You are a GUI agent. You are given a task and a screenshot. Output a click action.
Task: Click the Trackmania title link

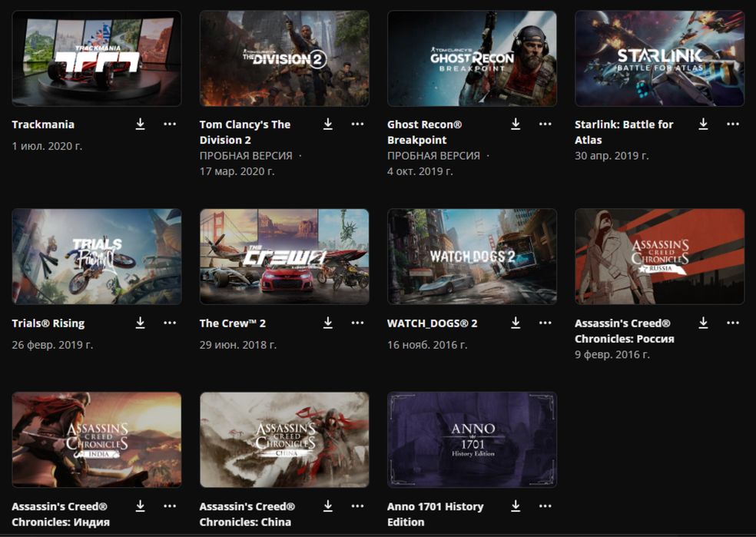(x=43, y=124)
